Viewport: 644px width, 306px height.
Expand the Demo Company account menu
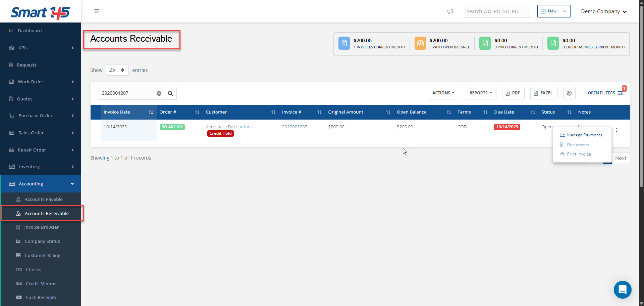(x=603, y=11)
